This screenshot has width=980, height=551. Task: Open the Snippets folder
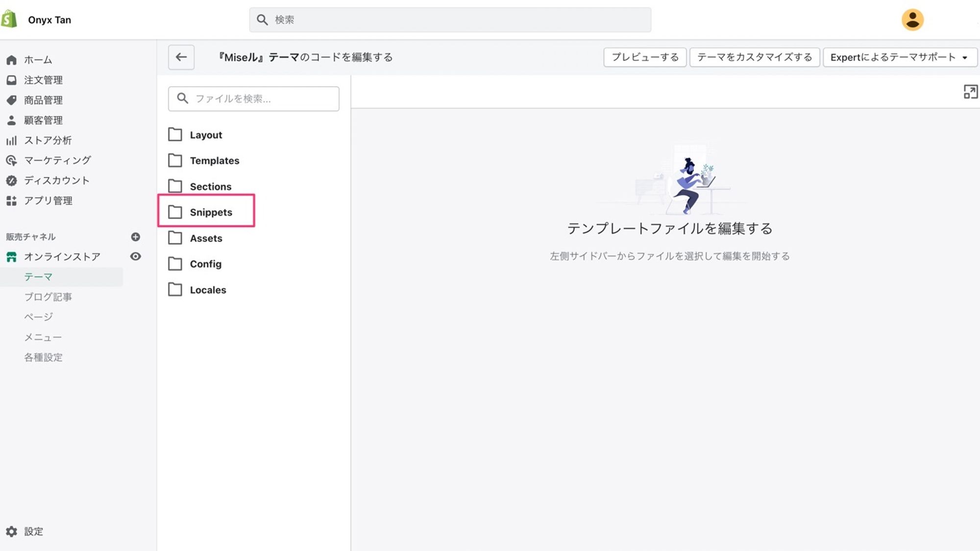point(211,212)
